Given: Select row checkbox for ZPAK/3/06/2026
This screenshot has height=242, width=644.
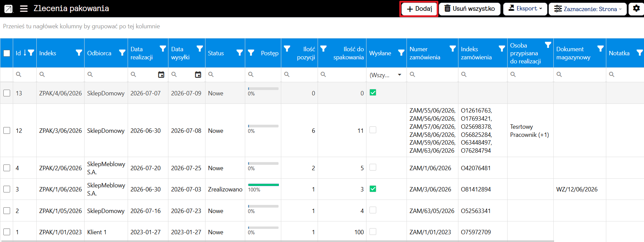Looking at the screenshot, I should pyautogui.click(x=7, y=130).
